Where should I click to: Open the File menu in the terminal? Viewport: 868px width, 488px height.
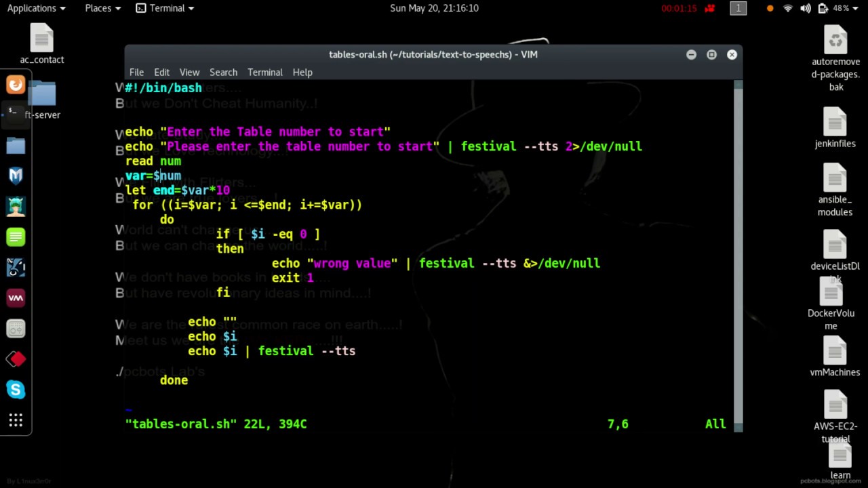click(136, 72)
